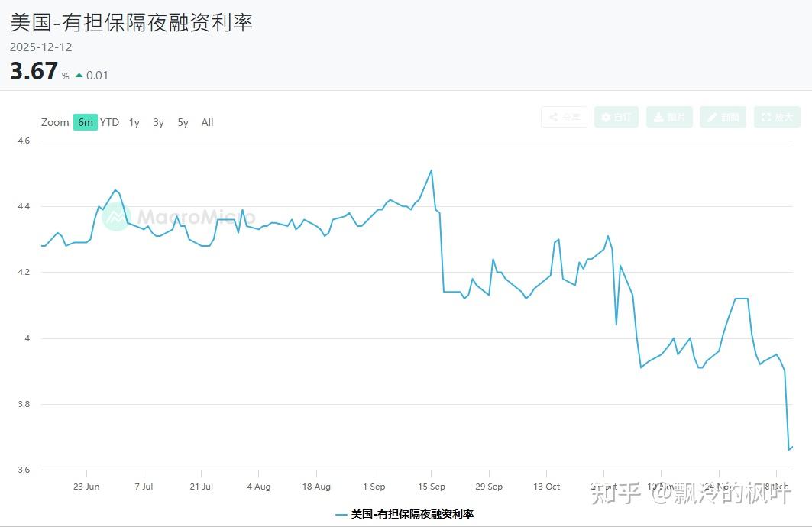The image size is (812, 527).
Task: Set zoom range to 1y
Action: (134, 122)
